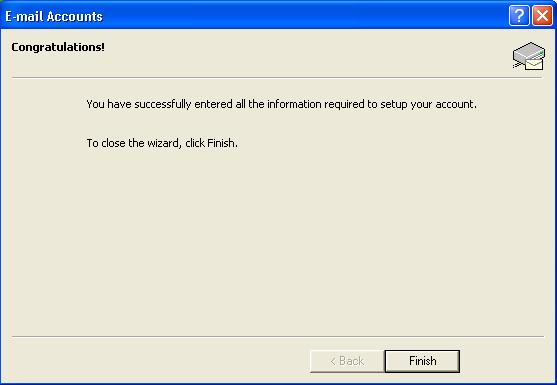Select the Congratulations! heading
557x385 pixels.
[x=58, y=47]
